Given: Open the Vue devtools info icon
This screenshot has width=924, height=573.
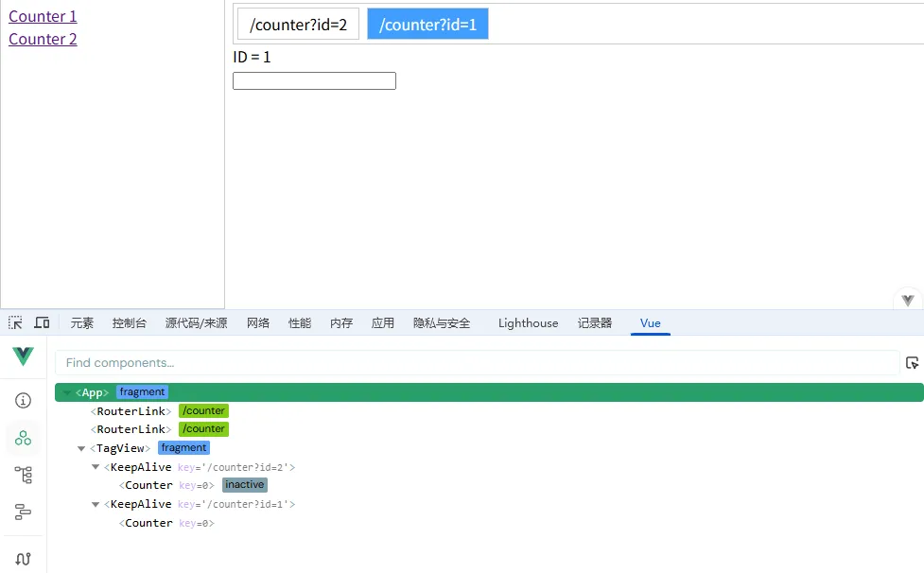Looking at the screenshot, I should [23, 401].
